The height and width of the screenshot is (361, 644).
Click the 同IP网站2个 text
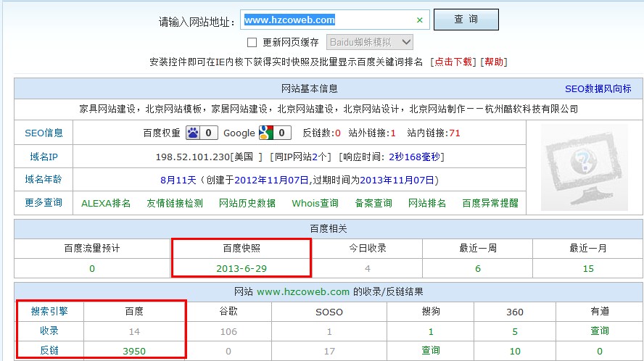pyautogui.click(x=301, y=157)
